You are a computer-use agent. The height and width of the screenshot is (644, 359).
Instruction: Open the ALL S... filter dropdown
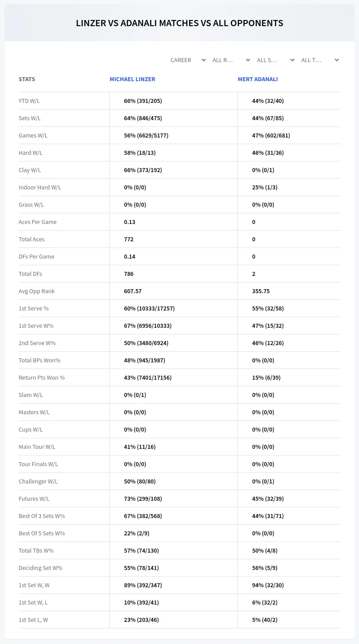pyautogui.click(x=276, y=60)
